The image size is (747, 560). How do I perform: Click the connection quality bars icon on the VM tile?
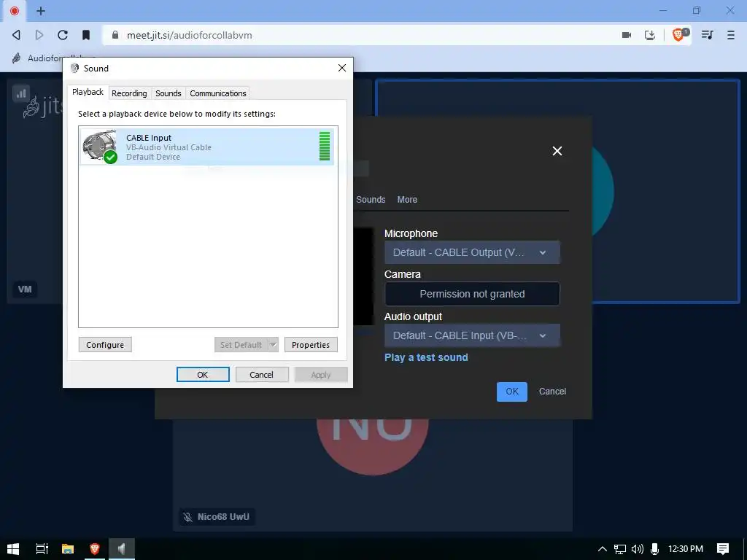[21, 93]
